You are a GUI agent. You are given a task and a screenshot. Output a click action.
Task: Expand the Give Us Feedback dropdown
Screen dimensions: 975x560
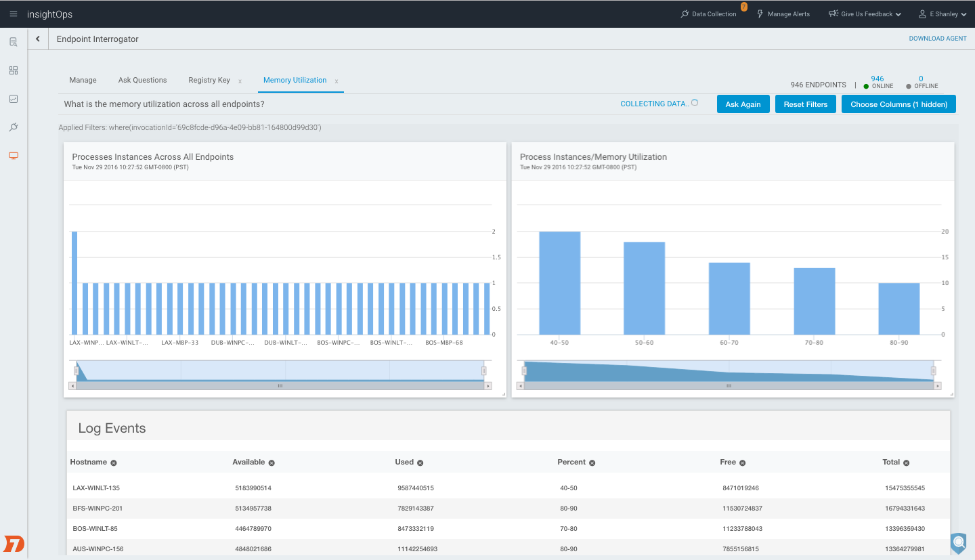pos(865,14)
